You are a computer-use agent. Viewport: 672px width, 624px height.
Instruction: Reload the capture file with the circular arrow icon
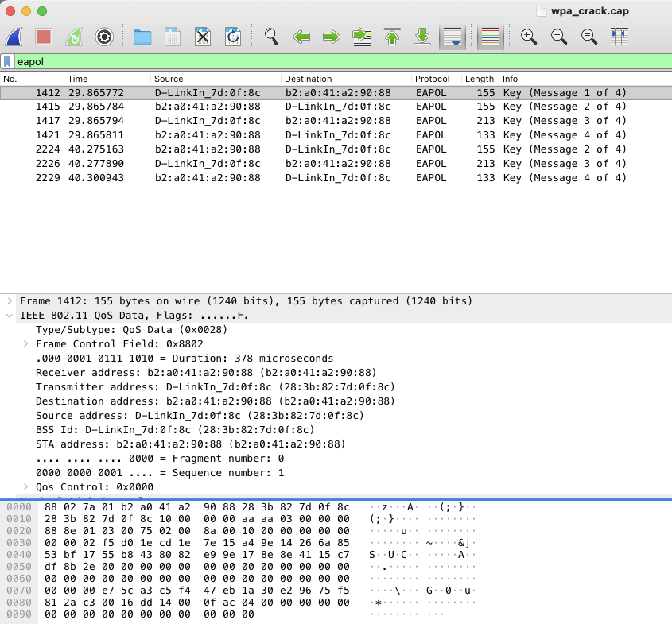[233, 37]
